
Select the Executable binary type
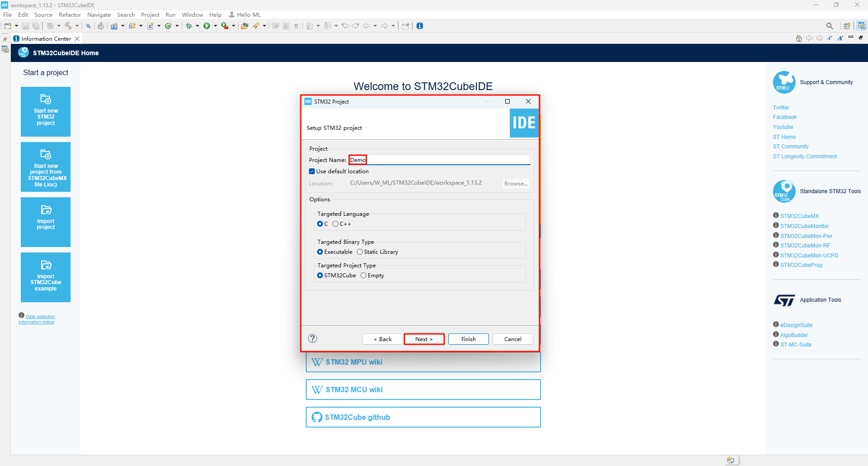pos(320,252)
